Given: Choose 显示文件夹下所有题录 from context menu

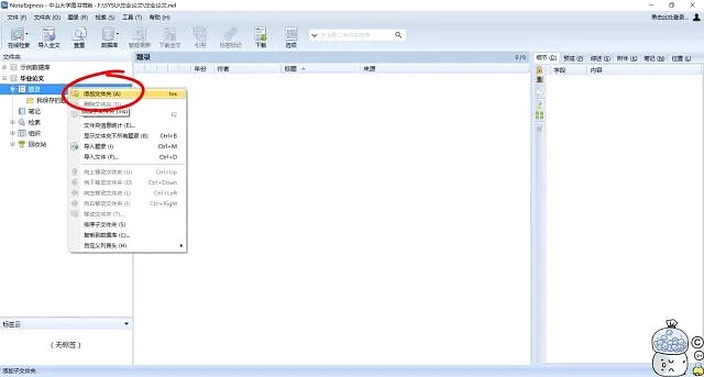Looking at the screenshot, I should pos(128,136).
